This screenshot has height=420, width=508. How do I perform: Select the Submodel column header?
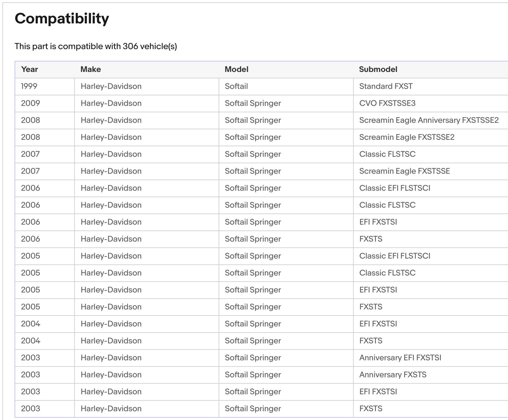(x=378, y=69)
